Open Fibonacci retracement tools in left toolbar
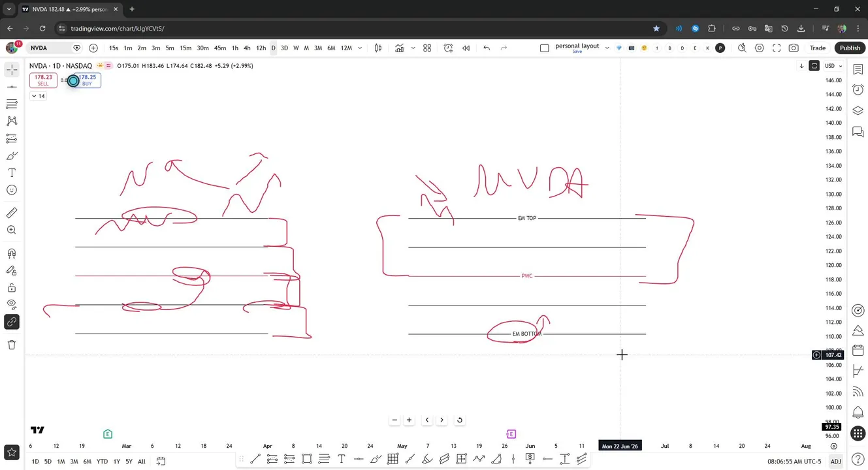This screenshot has height=470, width=868. pos(12,104)
